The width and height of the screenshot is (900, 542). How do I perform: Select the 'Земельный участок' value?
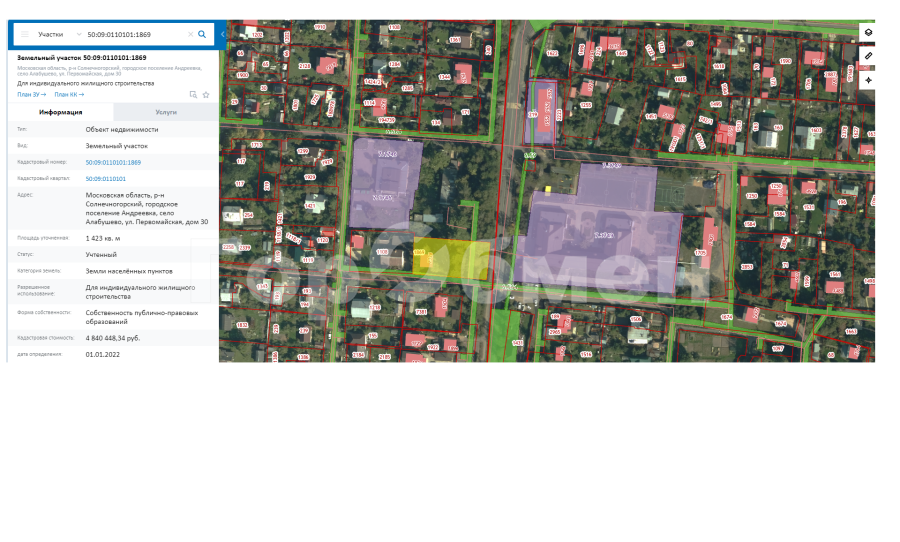(117, 146)
